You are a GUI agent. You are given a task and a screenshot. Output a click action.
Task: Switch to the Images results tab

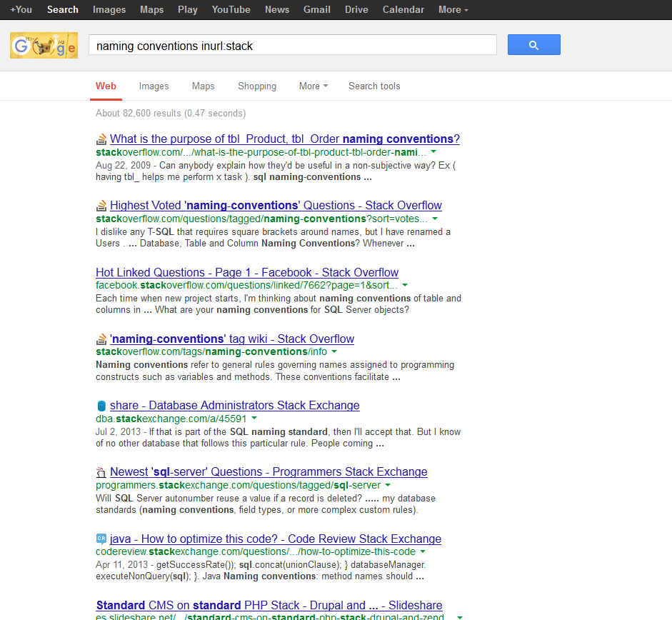point(154,86)
